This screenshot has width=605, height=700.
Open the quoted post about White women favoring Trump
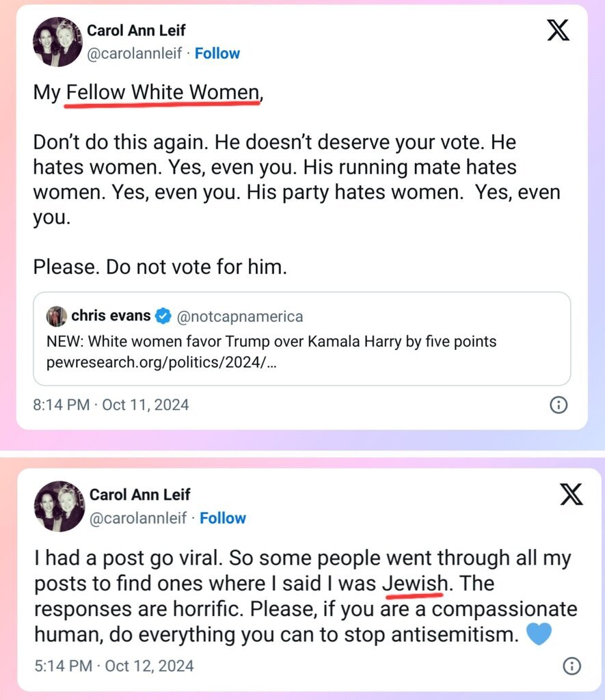point(301,340)
